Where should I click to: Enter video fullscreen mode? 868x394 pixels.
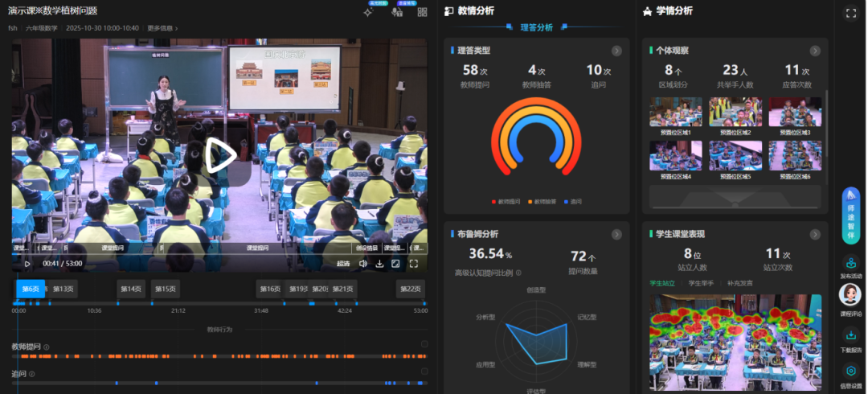pyautogui.click(x=414, y=264)
